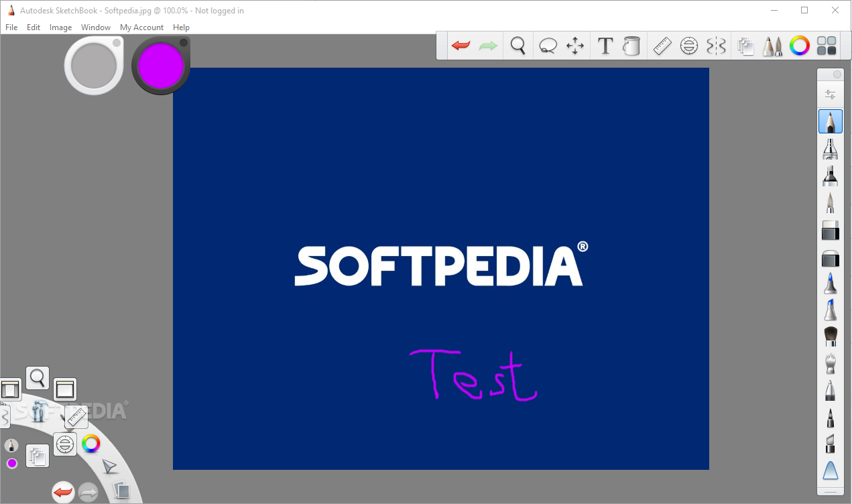Open the gray brush size puck

pos(94,65)
